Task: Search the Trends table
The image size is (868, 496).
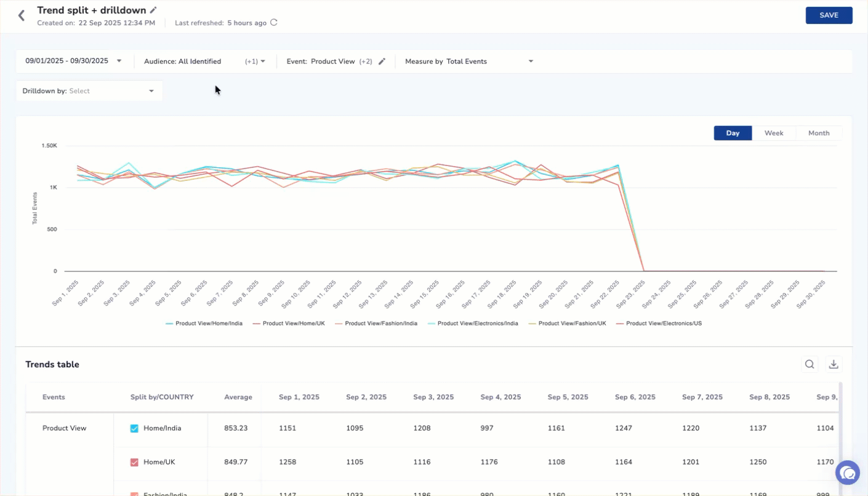Action: point(810,364)
